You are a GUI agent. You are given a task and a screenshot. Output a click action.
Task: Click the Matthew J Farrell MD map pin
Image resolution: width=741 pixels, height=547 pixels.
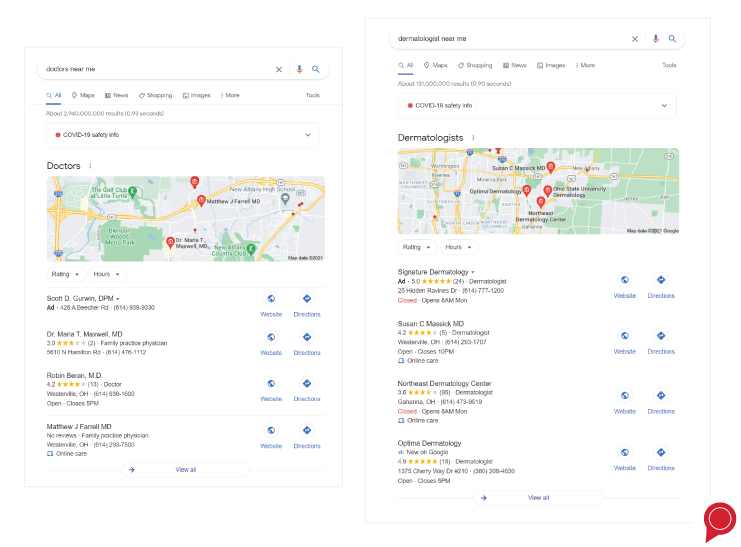tap(201, 200)
